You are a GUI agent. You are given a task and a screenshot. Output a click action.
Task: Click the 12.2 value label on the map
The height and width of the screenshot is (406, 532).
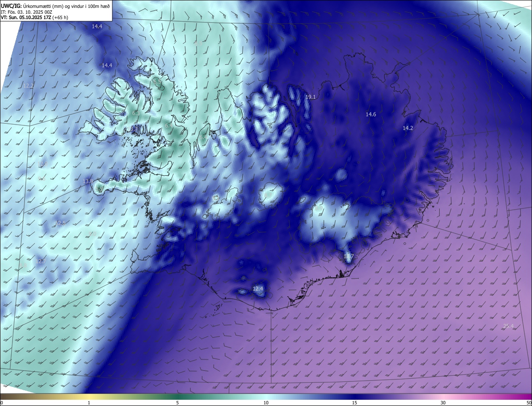(28, 86)
